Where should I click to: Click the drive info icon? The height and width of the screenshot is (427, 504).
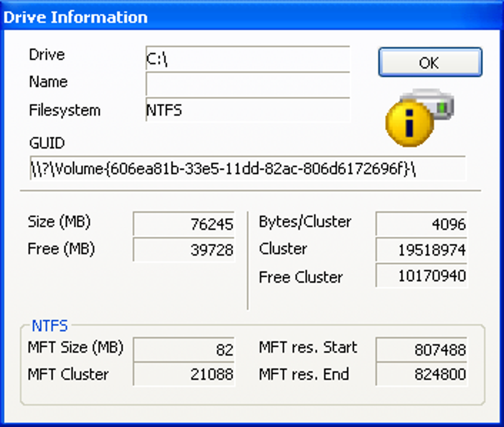pyautogui.click(x=420, y=117)
